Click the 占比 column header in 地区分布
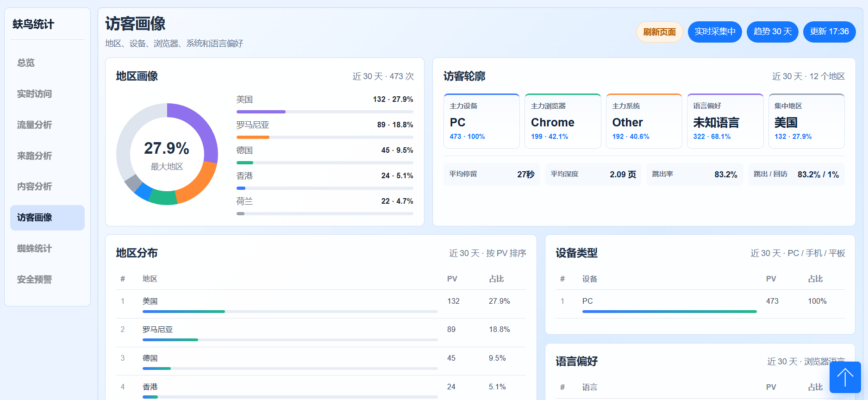The width and height of the screenshot is (868, 400). [x=496, y=279]
